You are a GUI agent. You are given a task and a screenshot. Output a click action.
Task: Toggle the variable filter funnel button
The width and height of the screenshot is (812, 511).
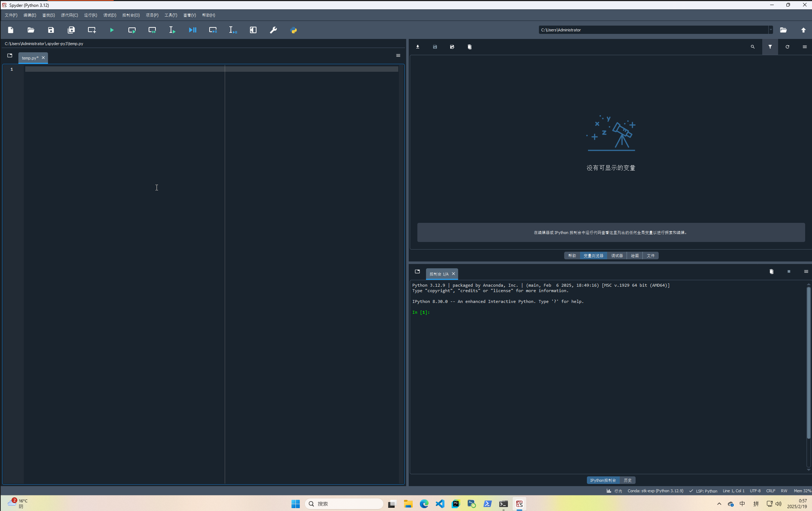click(x=770, y=47)
